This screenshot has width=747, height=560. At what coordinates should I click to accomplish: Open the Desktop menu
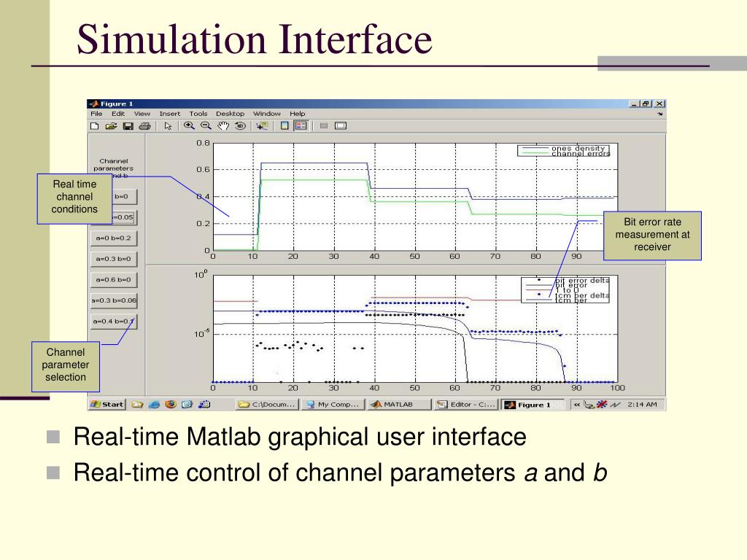coord(230,114)
